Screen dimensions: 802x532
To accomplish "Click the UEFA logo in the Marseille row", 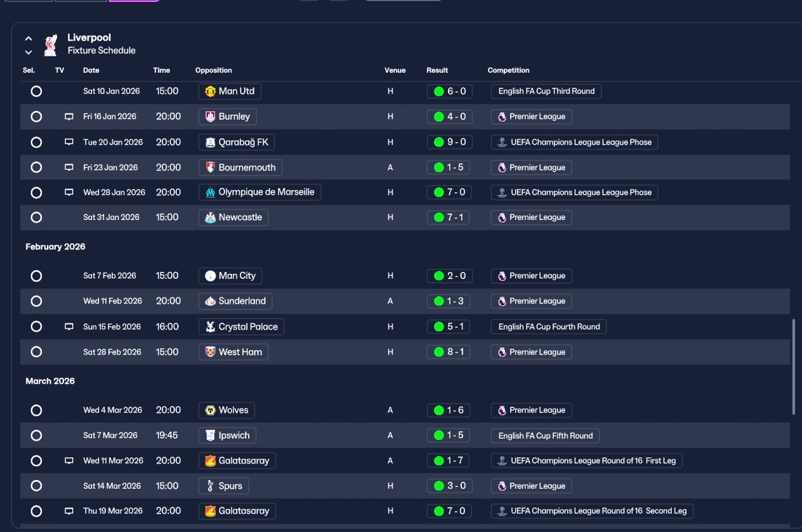I will pos(502,192).
